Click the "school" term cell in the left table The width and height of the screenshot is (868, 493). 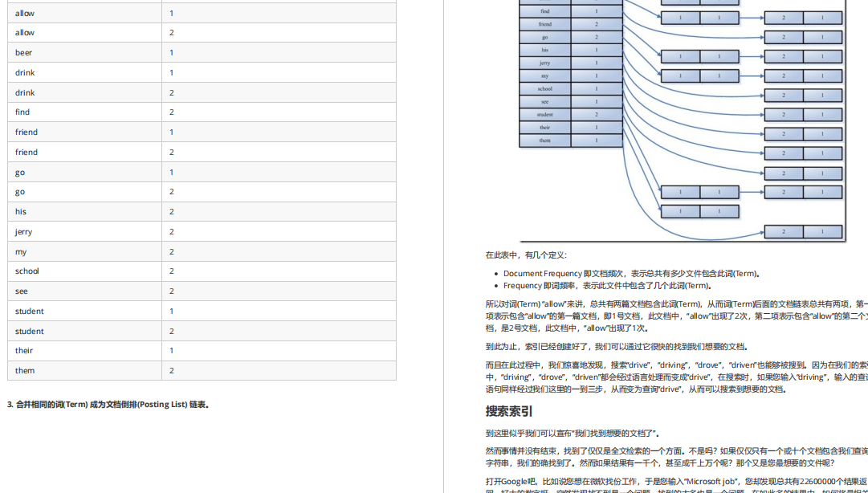[84, 271]
